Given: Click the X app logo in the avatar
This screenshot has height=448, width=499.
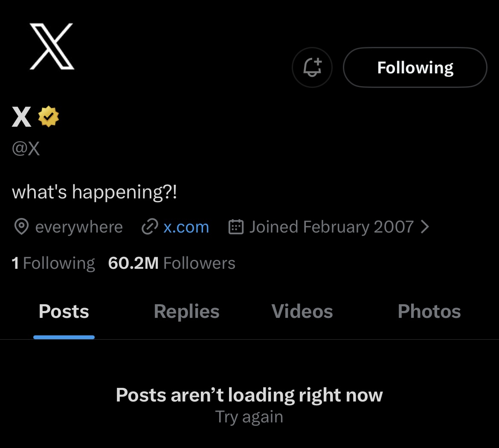Looking at the screenshot, I should 52,47.
